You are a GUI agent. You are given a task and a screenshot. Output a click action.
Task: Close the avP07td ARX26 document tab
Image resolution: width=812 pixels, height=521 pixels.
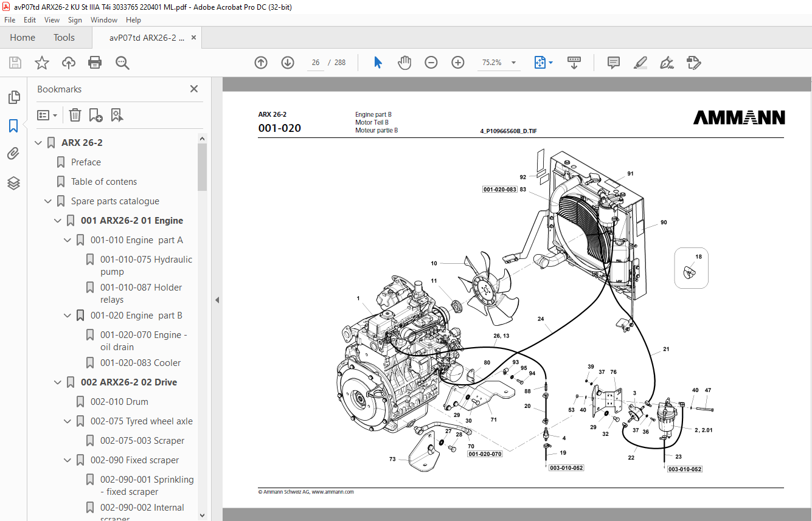pos(194,38)
